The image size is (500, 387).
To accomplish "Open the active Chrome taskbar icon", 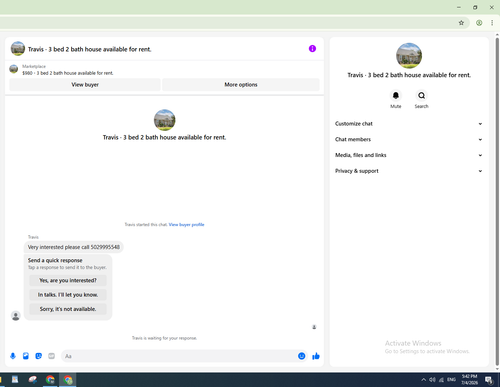I will click(68, 380).
